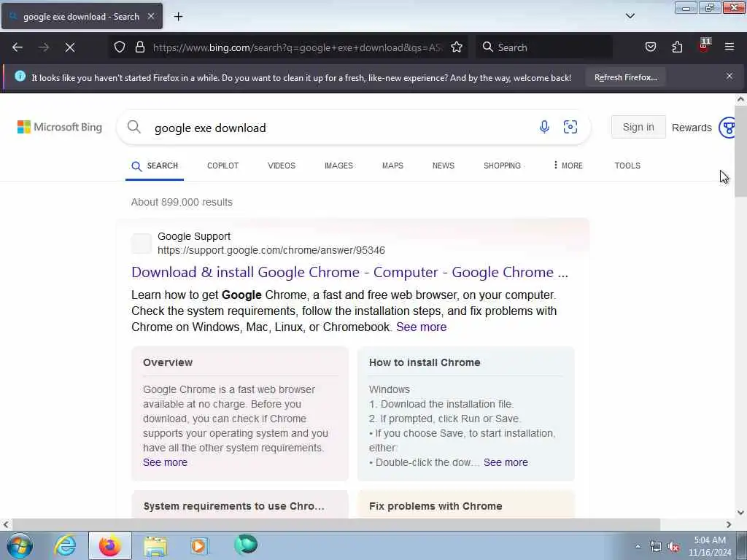Open the Overview card heading

[168, 362]
